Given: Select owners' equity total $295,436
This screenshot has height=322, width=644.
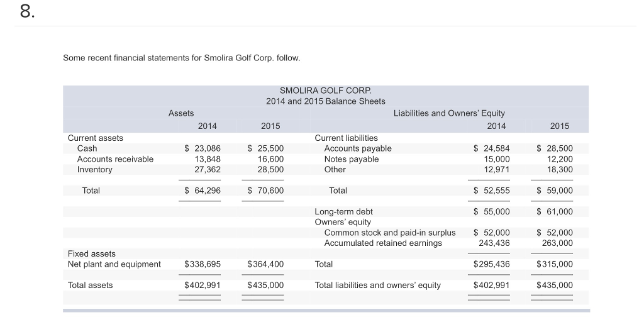Looking at the screenshot, I should click(x=492, y=264).
